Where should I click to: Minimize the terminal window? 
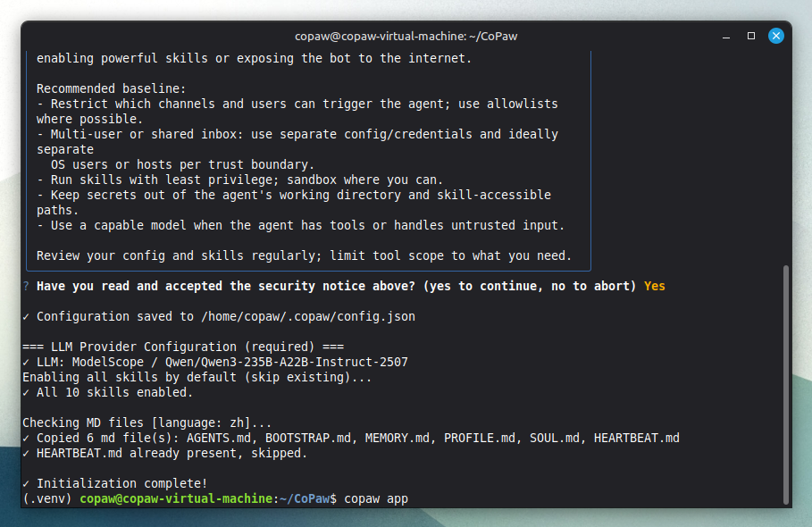[726, 36]
